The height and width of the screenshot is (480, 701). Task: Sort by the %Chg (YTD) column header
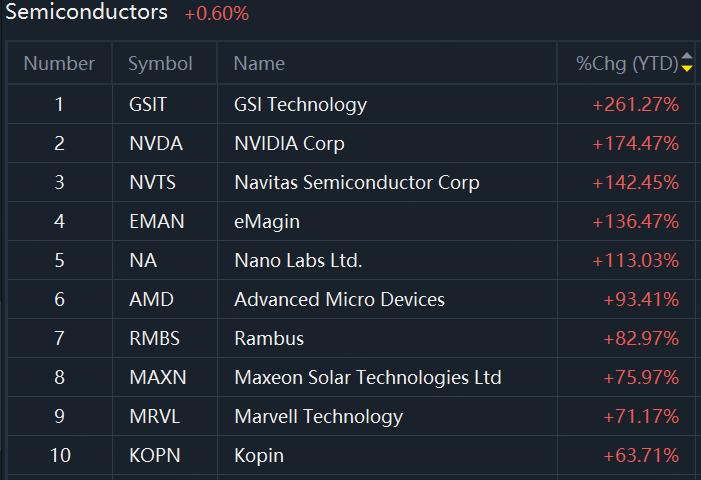626,64
